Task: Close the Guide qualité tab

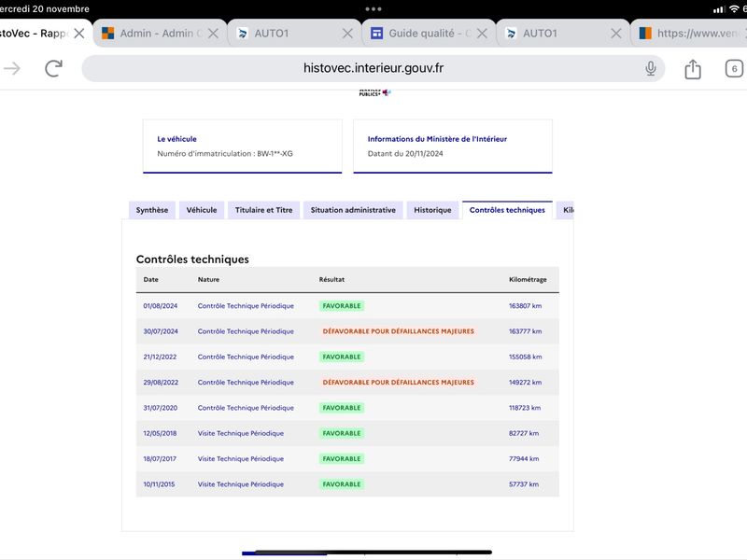Action: 482,34
